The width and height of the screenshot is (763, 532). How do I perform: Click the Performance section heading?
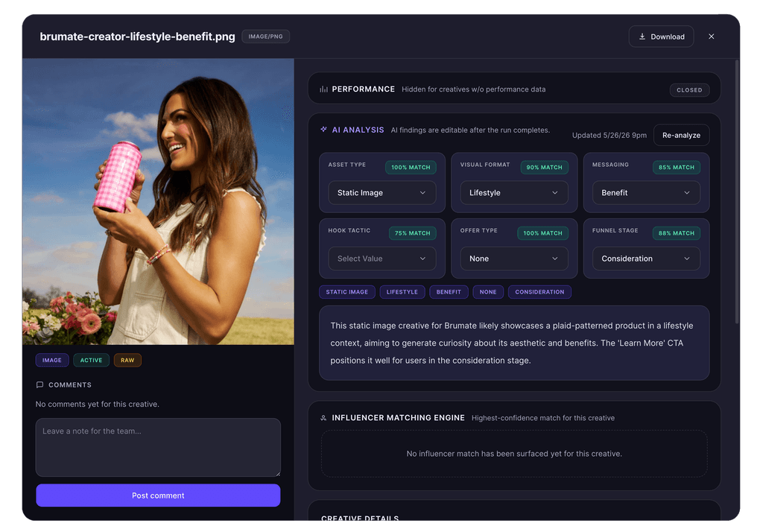pyautogui.click(x=363, y=89)
